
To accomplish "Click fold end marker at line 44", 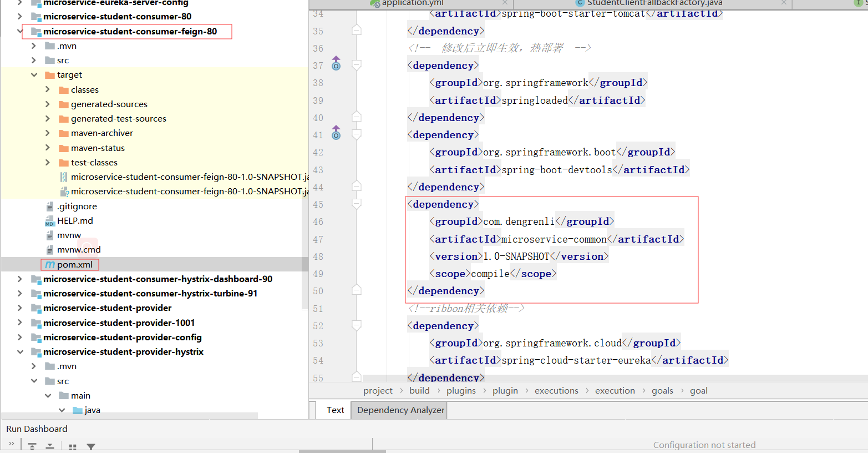I will pyautogui.click(x=357, y=186).
